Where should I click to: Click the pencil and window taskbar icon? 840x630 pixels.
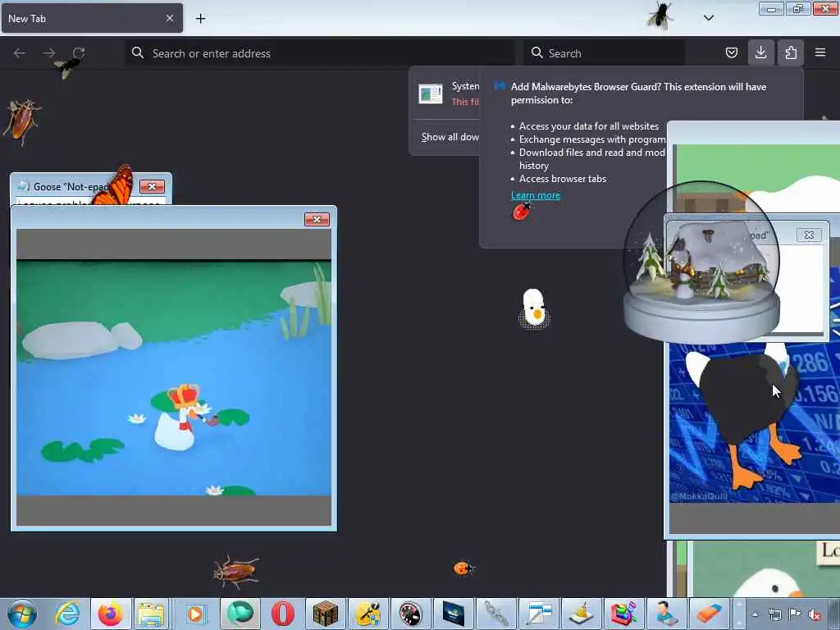[x=538, y=614]
